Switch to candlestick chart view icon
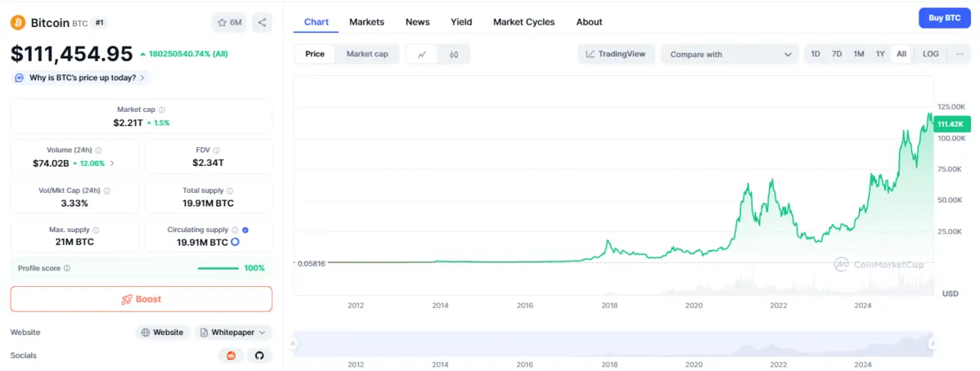980x371 pixels. click(454, 54)
